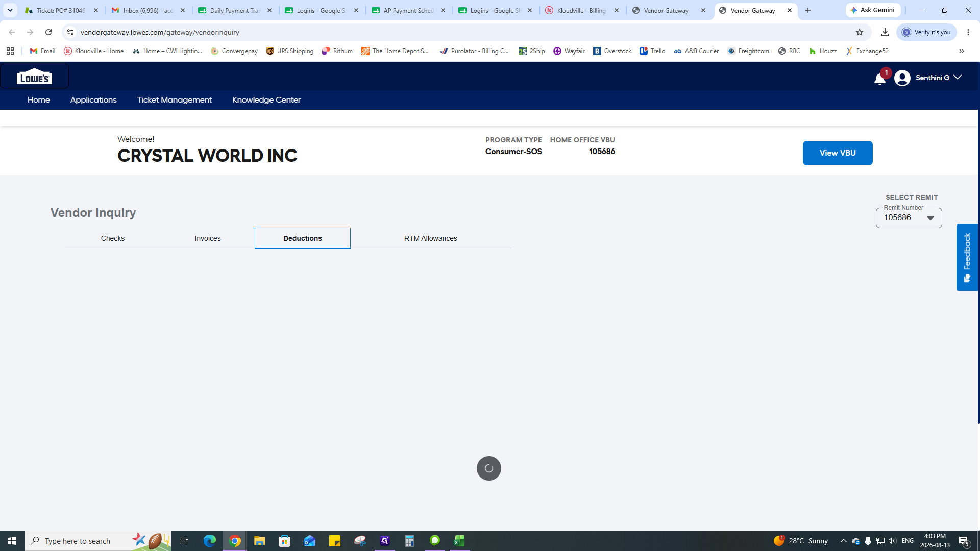Viewport: 980px width, 551px height.
Task: Switch to the Checks tab
Action: 113,238
